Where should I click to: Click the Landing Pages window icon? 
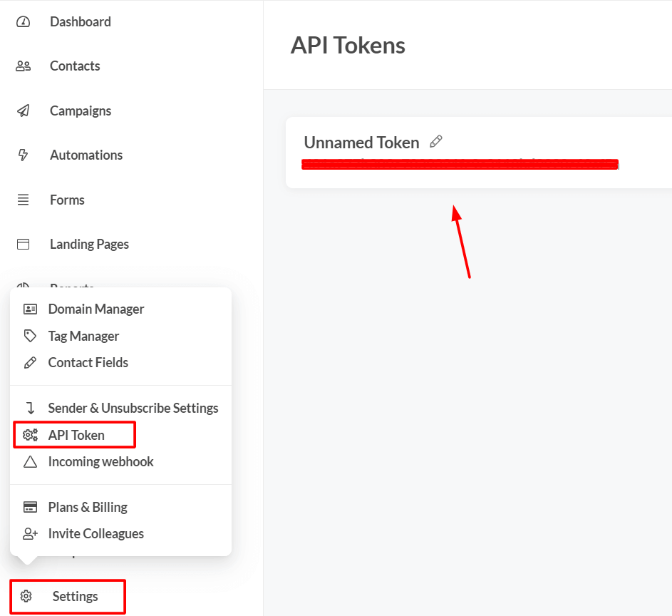pyautogui.click(x=24, y=245)
